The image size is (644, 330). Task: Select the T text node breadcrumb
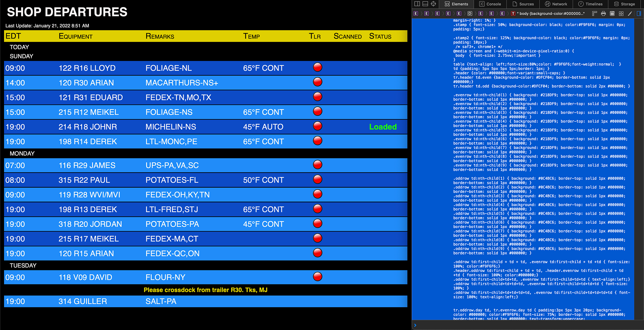pos(513,13)
